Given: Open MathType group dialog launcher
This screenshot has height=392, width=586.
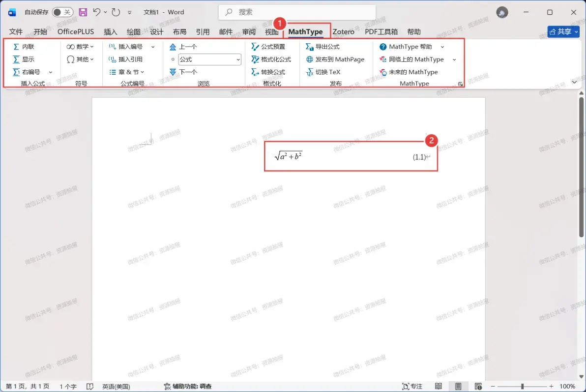Looking at the screenshot, I should click(461, 84).
